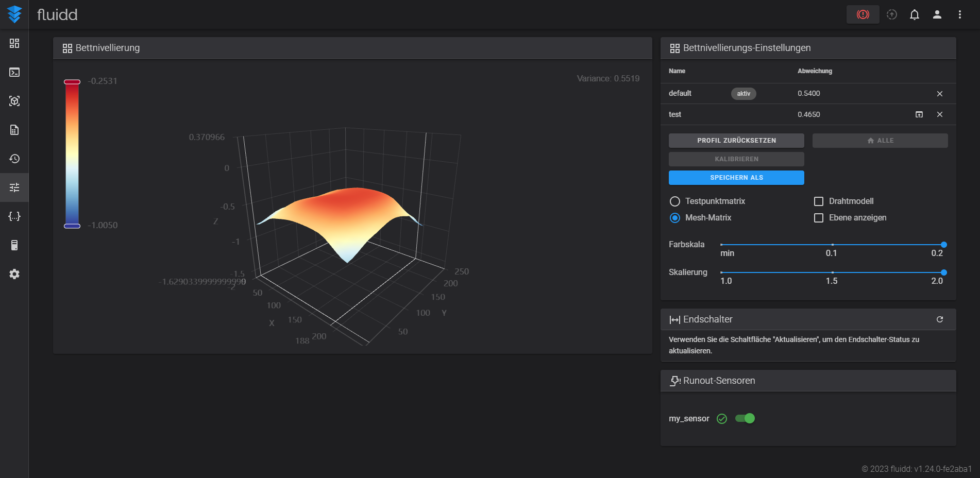Open the three-dot overflow menu

(960, 14)
